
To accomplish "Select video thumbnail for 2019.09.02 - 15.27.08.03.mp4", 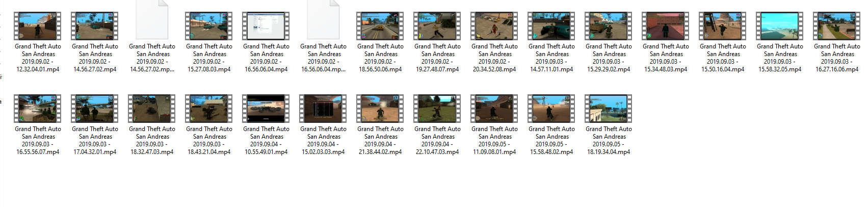I will [x=209, y=26].
